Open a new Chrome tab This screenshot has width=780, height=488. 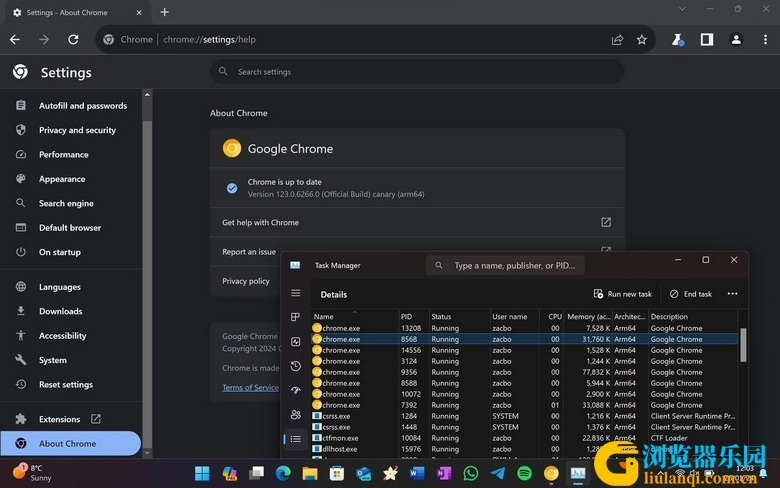(165, 12)
